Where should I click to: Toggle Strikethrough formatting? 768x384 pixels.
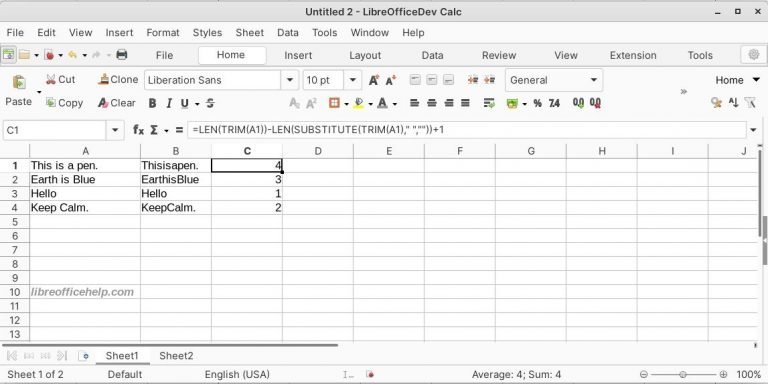click(x=210, y=103)
